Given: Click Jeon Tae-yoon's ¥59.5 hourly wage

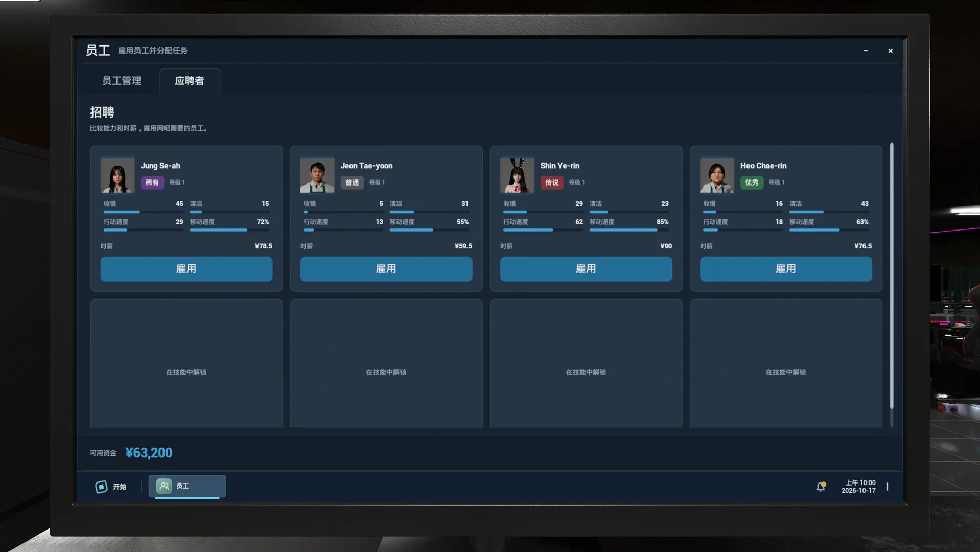Looking at the screenshot, I should click(x=463, y=246).
